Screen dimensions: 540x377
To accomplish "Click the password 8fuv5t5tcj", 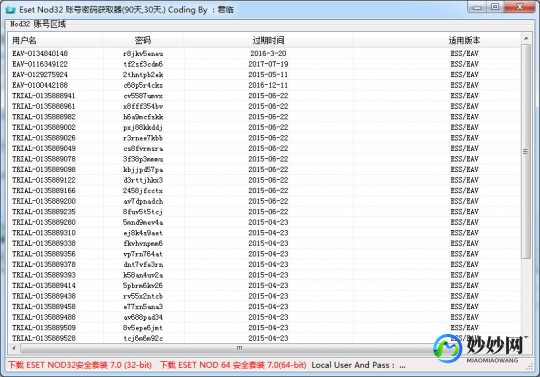I will tap(143, 211).
